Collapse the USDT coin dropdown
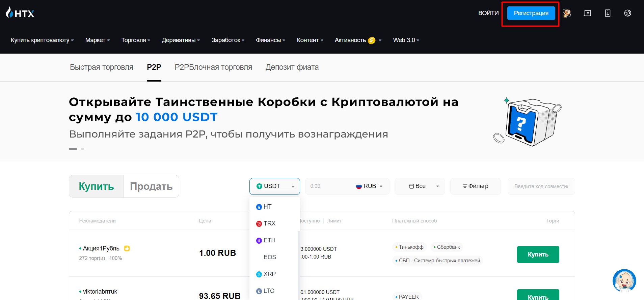644x300 pixels. coord(275,186)
